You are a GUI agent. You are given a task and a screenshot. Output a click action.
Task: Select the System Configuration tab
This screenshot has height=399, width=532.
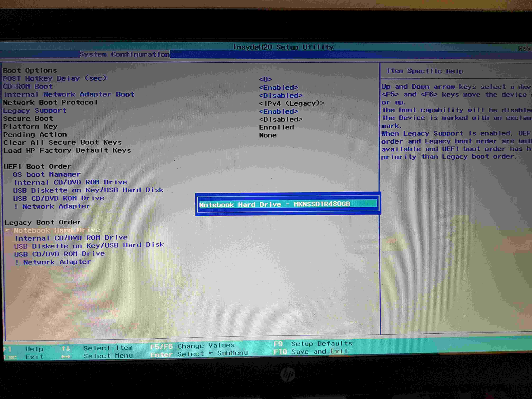(x=124, y=54)
